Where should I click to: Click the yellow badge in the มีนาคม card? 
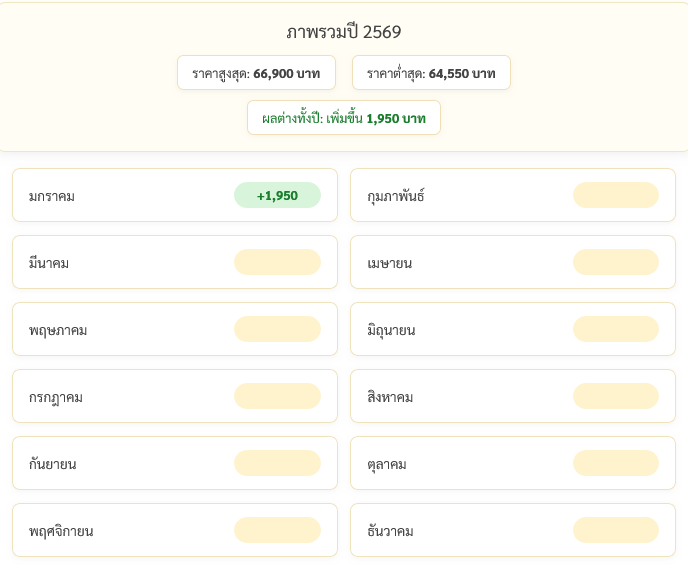[x=277, y=262]
